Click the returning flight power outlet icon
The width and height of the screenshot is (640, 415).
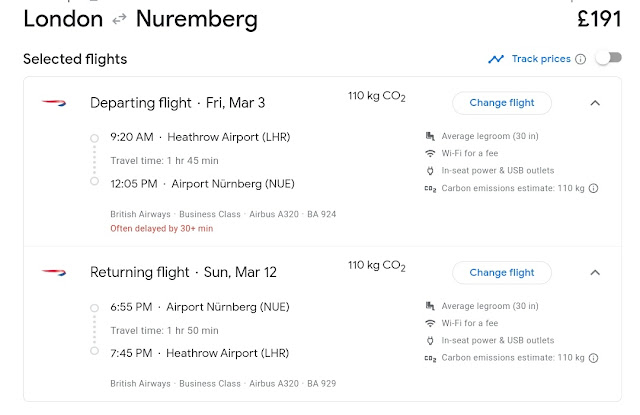430,340
